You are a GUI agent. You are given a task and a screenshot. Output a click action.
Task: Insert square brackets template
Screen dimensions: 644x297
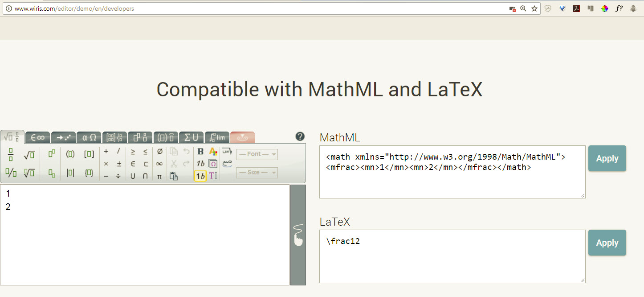pyautogui.click(x=89, y=154)
